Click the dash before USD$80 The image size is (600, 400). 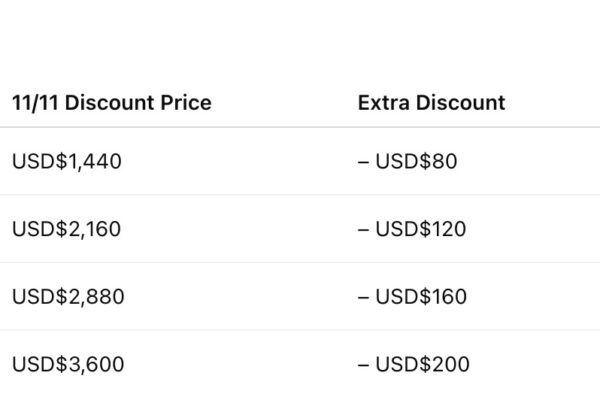point(363,161)
